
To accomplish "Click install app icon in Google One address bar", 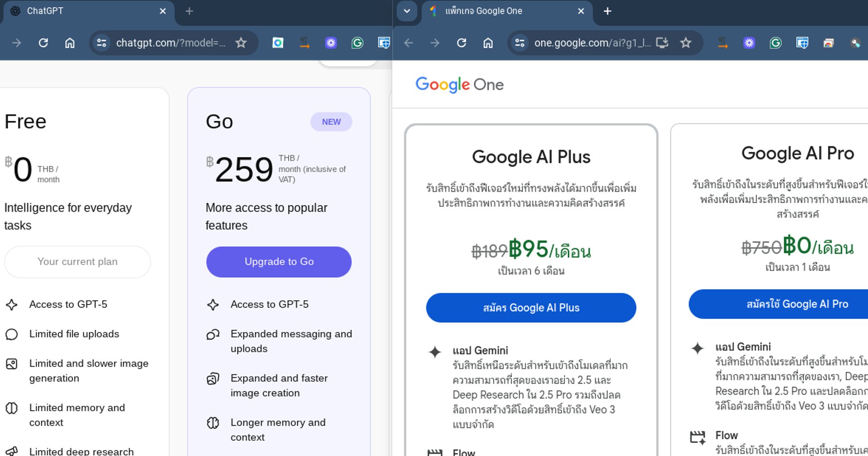I will 662,43.
